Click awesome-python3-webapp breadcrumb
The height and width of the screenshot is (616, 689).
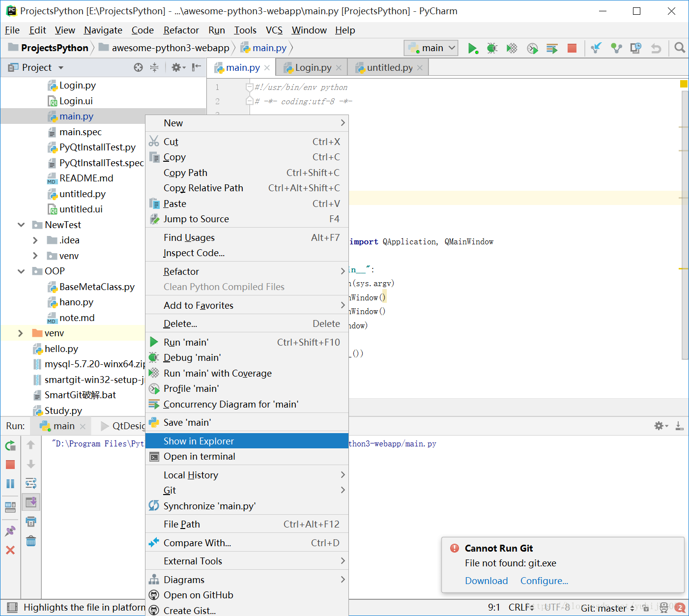[164, 48]
